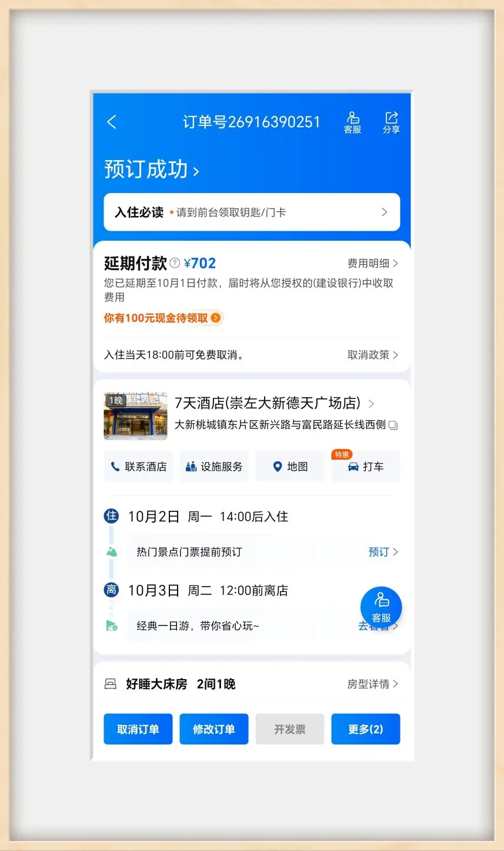Screen dimensions: 504x851
Task: Tap the back arrow icon
Action: [x=112, y=122]
